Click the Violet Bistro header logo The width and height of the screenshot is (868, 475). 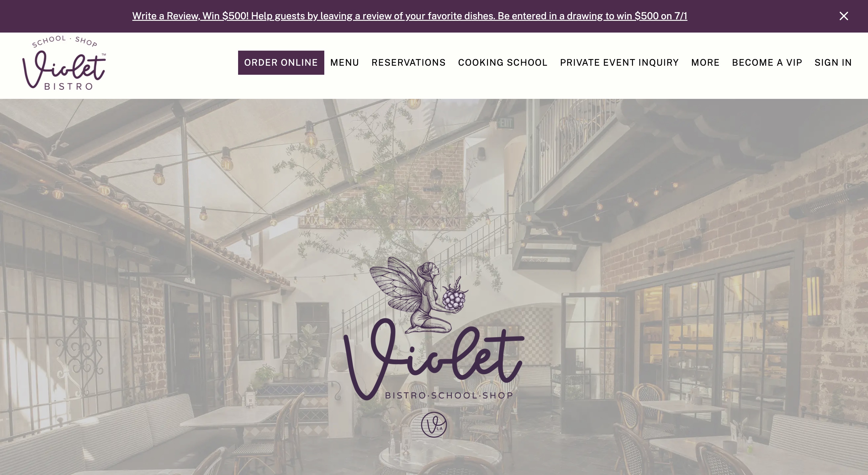point(64,63)
